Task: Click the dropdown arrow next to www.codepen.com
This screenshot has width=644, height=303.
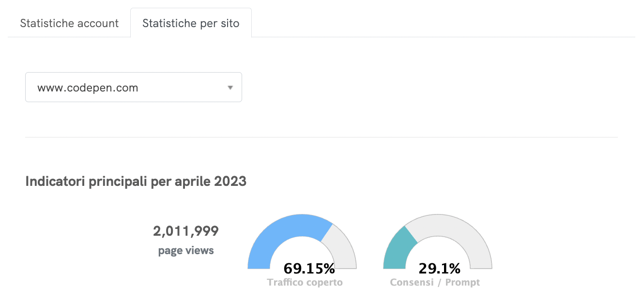Action: [230, 87]
